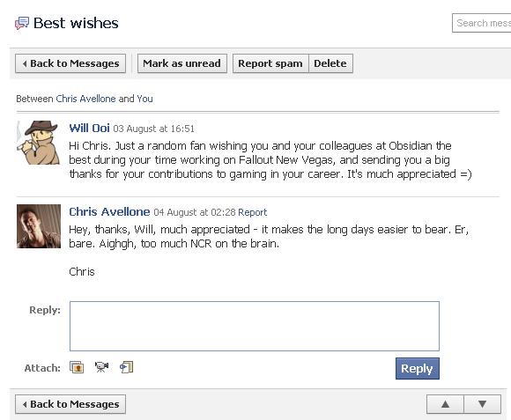The width and height of the screenshot is (511, 420).
Task: Delete this message thread
Action: pos(330,63)
